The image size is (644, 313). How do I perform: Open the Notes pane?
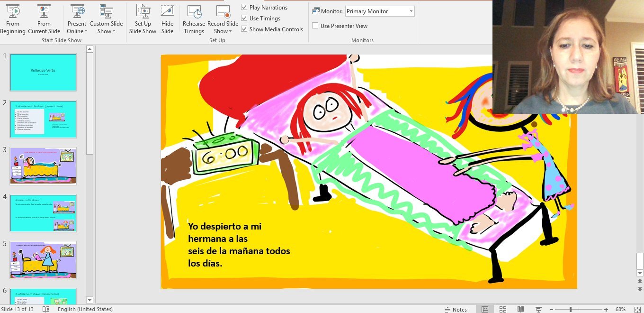(x=456, y=309)
